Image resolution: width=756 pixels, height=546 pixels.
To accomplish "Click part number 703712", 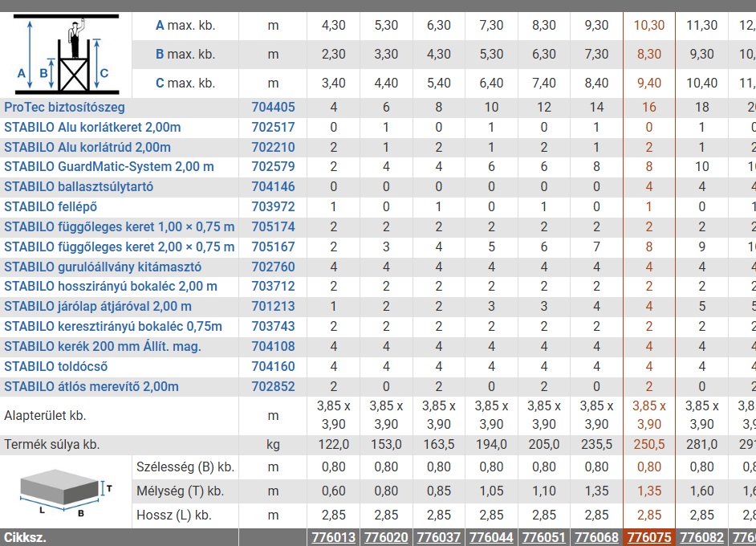I will point(273,286).
